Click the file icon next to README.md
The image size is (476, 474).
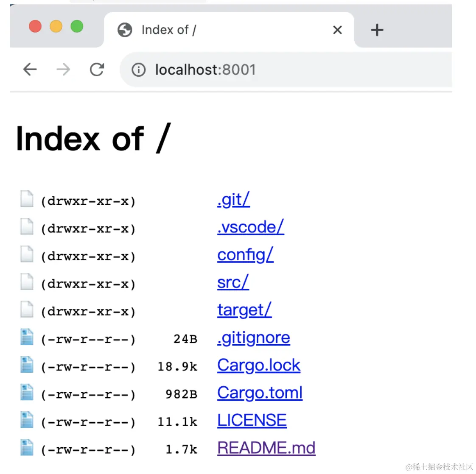coord(27,448)
